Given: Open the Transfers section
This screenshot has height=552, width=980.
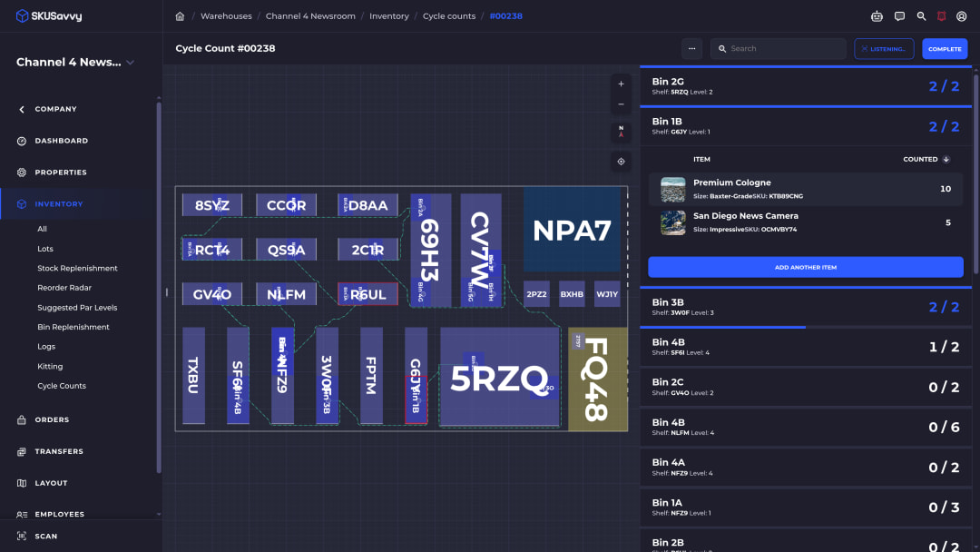Looking at the screenshot, I should 59,451.
